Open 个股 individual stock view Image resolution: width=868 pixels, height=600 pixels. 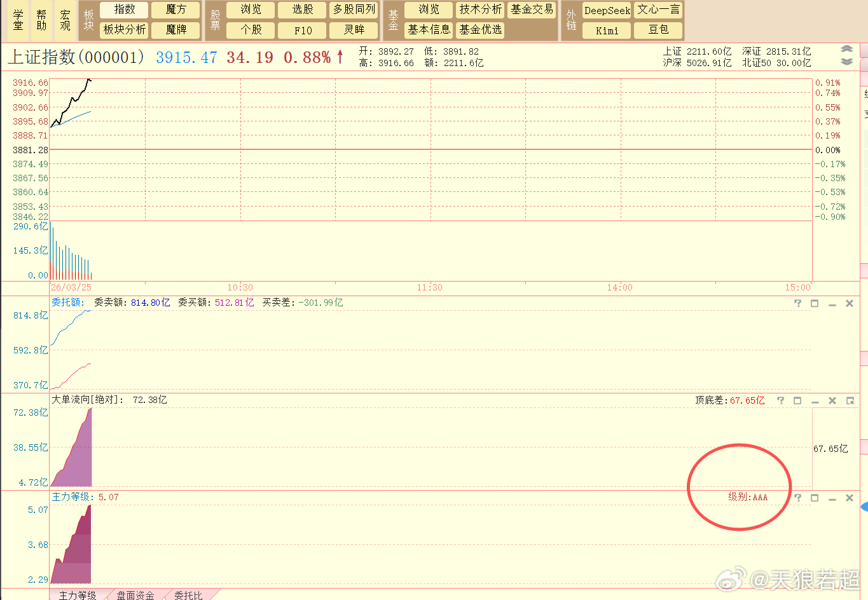click(251, 30)
